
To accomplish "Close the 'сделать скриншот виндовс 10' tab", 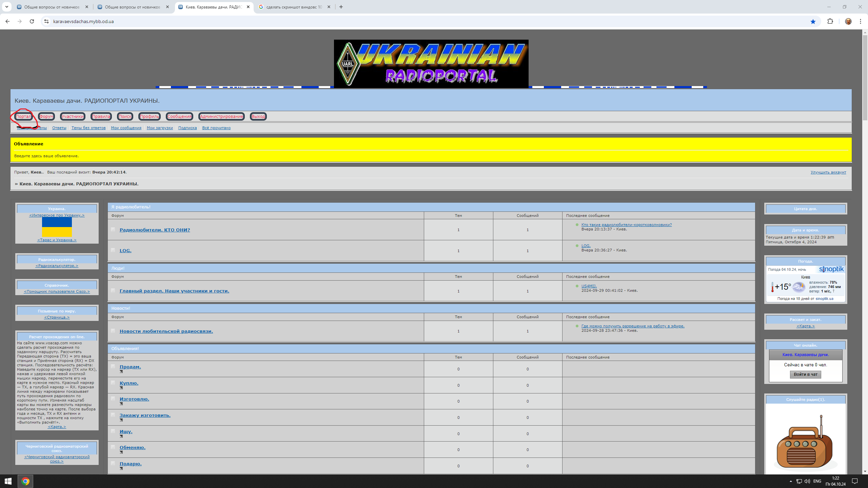I will [329, 7].
